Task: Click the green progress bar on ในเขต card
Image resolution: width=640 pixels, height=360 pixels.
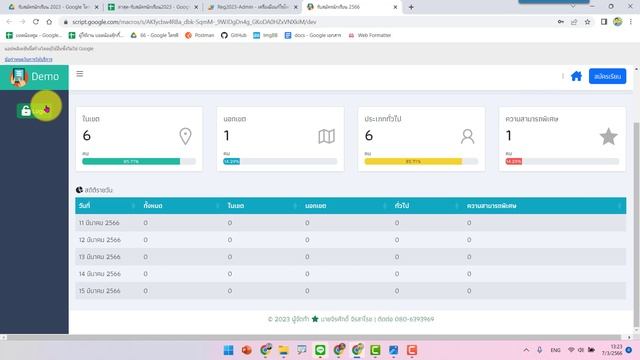Action: (x=131, y=161)
